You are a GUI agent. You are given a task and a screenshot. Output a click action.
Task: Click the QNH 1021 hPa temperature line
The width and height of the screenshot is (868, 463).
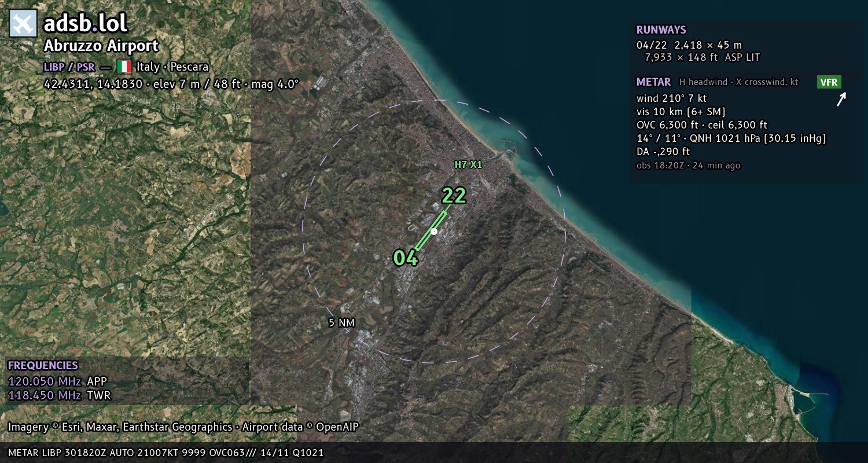[x=731, y=138]
